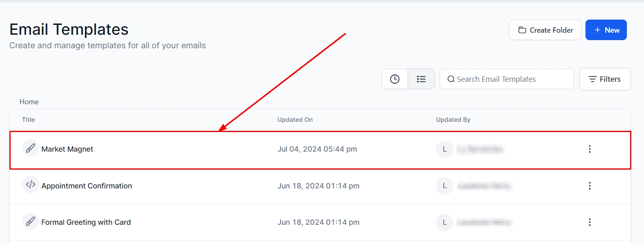Open three-dot menu for Market Magnet
644x244 pixels.
(x=589, y=149)
